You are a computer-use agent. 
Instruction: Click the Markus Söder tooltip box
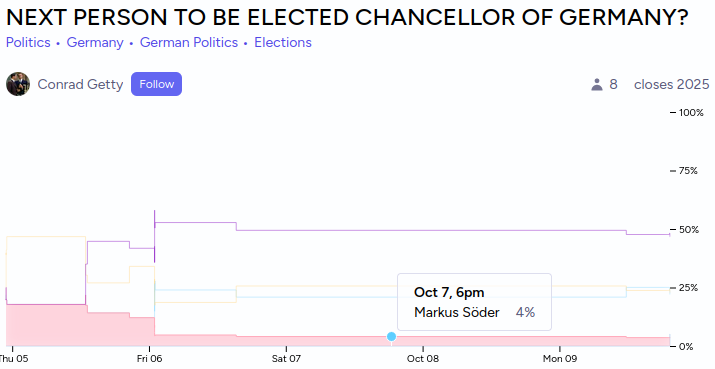(x=474, y=302)
